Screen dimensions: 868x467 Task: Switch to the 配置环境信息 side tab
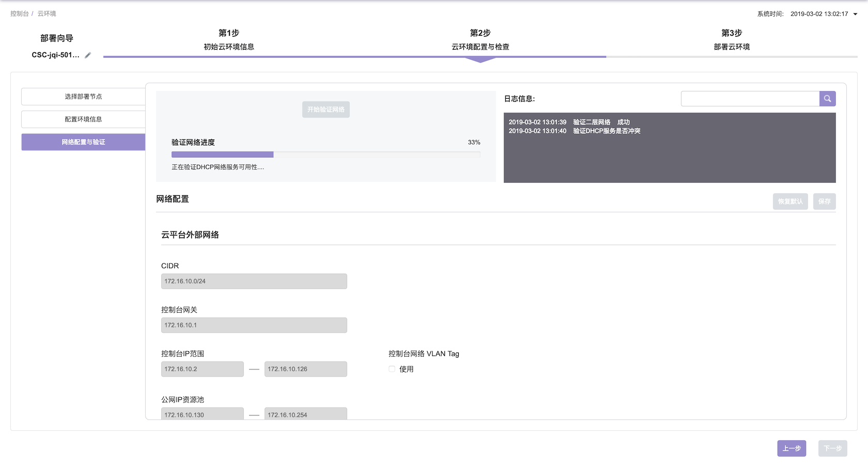point(83,119)
